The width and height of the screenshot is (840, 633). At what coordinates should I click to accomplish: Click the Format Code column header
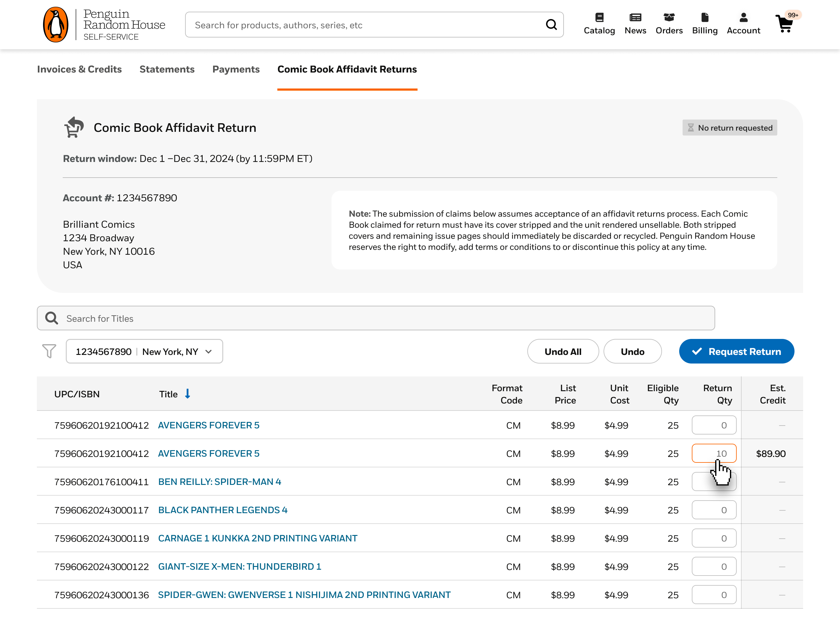click(x=507, y=394)
